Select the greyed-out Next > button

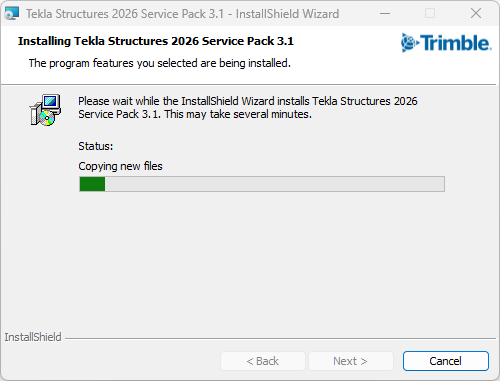pos(351,361)
